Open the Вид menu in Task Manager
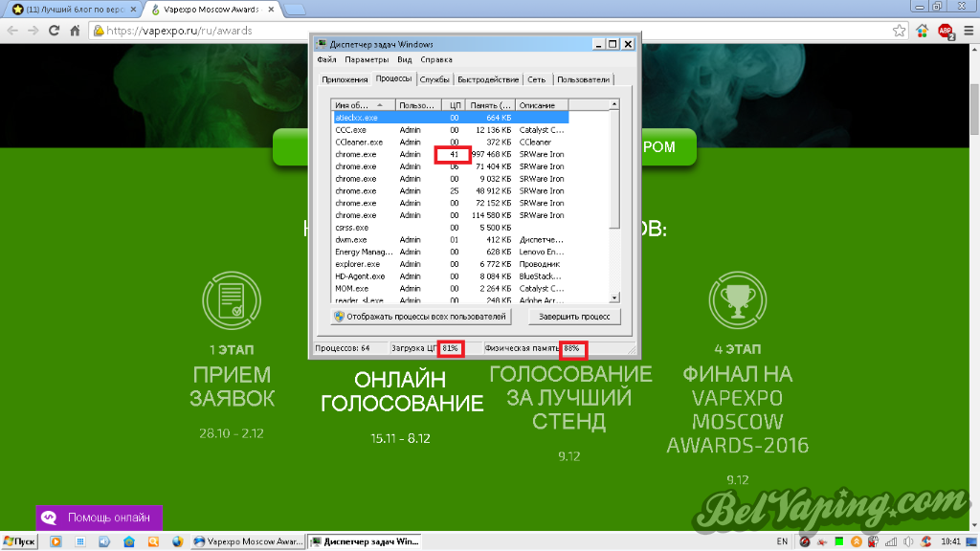The height and width of the screenshot is (551, 980). coord(405,60)
